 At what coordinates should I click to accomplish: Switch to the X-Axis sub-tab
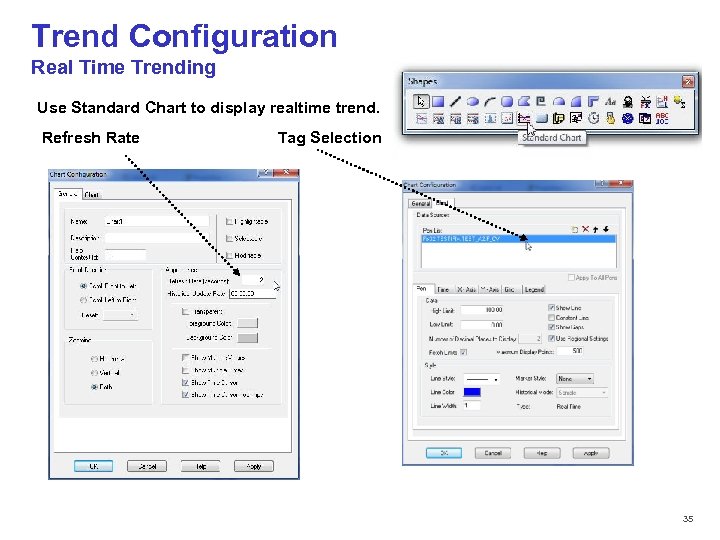pyautogui.click(x=467, y=289)
